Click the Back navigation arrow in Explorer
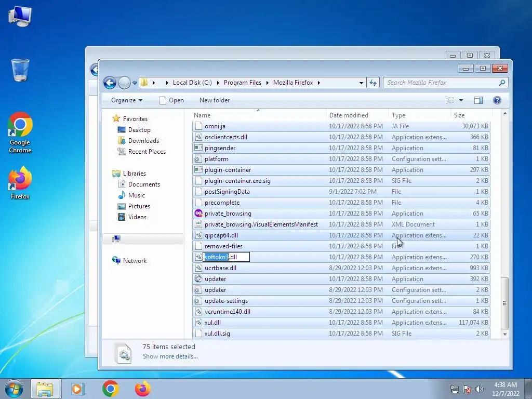 110,83
